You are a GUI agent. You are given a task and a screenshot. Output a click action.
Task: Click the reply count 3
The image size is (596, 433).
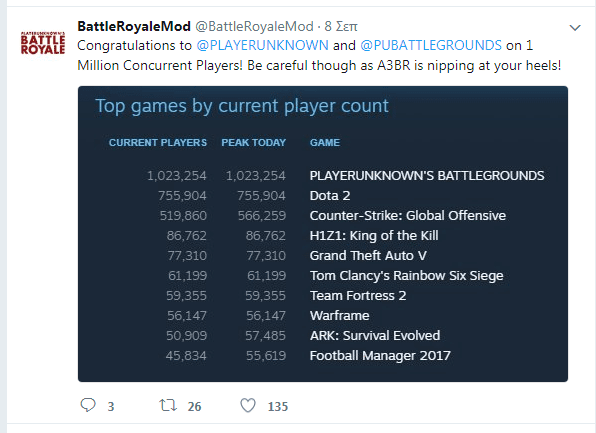click(111, 406)
